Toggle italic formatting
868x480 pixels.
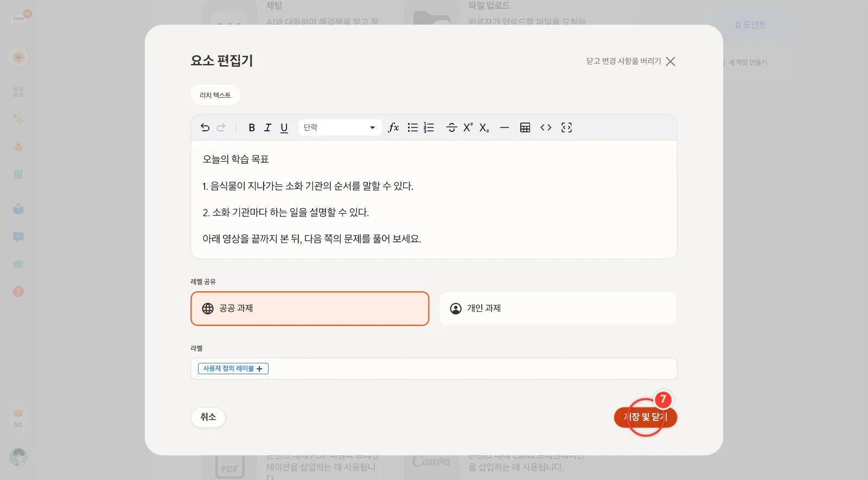point(267,127)
